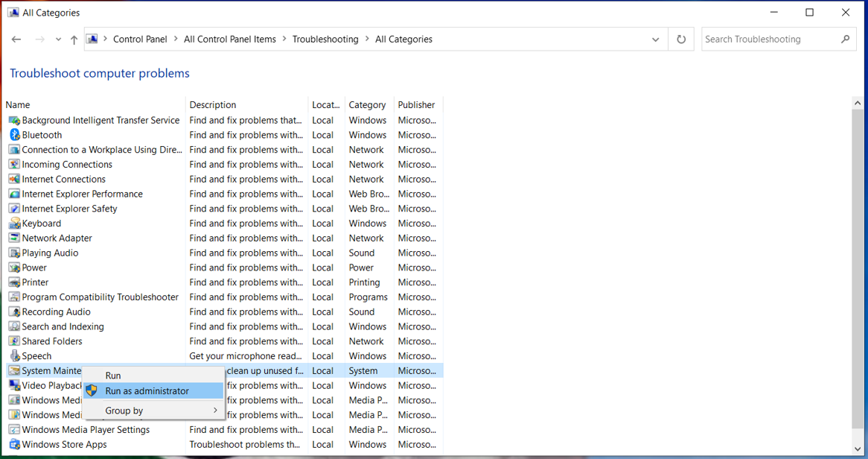Sort by the Category column header
The height and width of the screenshot is (459, 868).
(x=367, y=105)
